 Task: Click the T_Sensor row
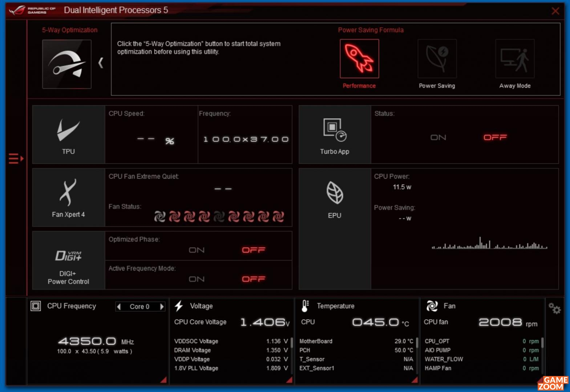(x=356, y=359)
